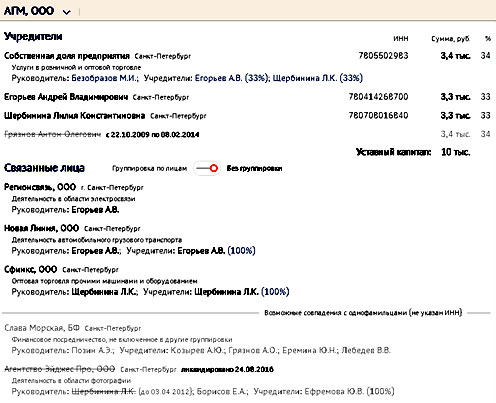Image resolution: width=496 pixels, height=403 pixels.
Task: Click the Связанные лица section heading
Action: (44, 168)
